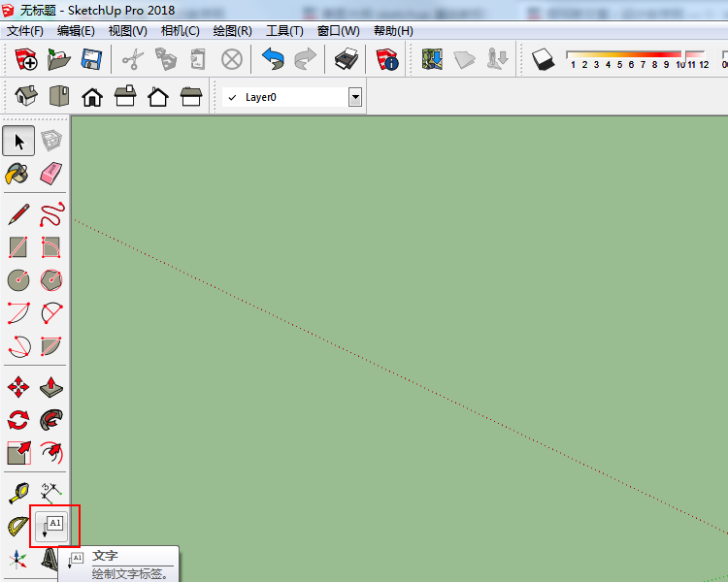Image resolution: width=728 pixels, height=582 pixels.
Task: Activate the Rotate tool
Action: tap(18, 420)
